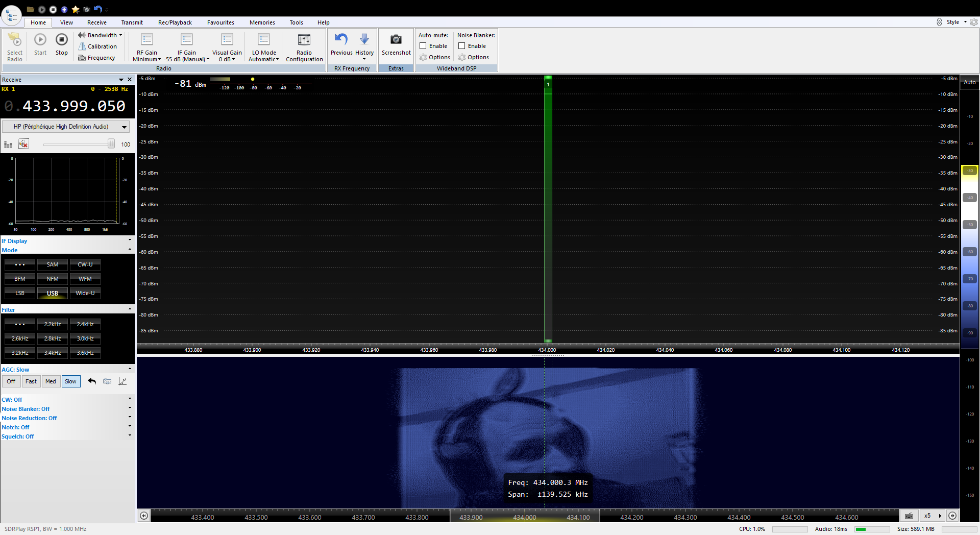Set AGC to Fast

[x=31, y=381]
